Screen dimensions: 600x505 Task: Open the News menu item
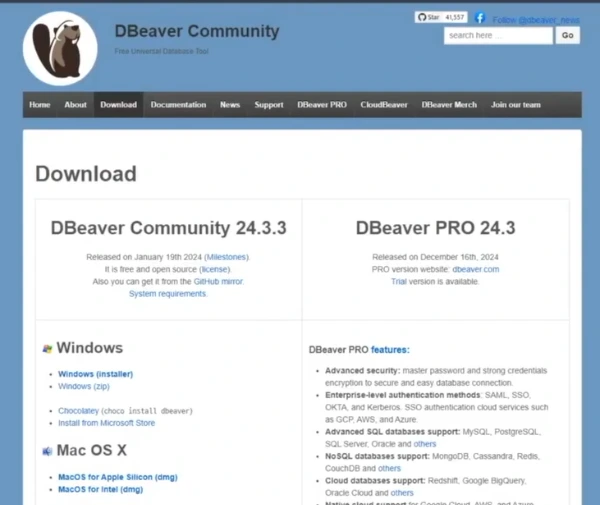click(230, 105)
